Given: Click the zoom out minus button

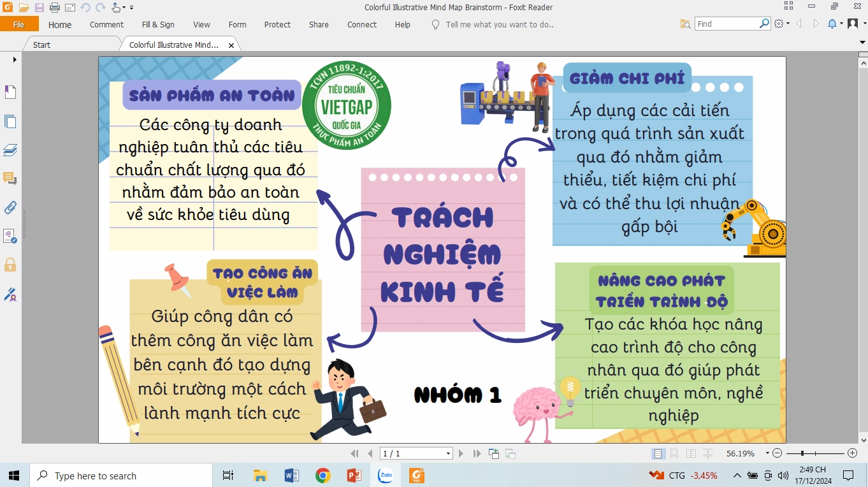Looking at the screenshot, I should (x=777, y=453).
